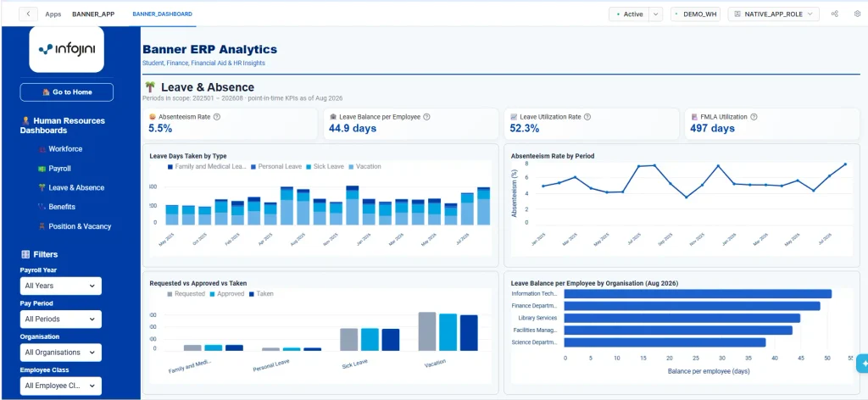Image resolution: width=868 pixels, height=400 pixels.
Task: Click the Benefits stethoscope icon
Action: pos(42,207)
